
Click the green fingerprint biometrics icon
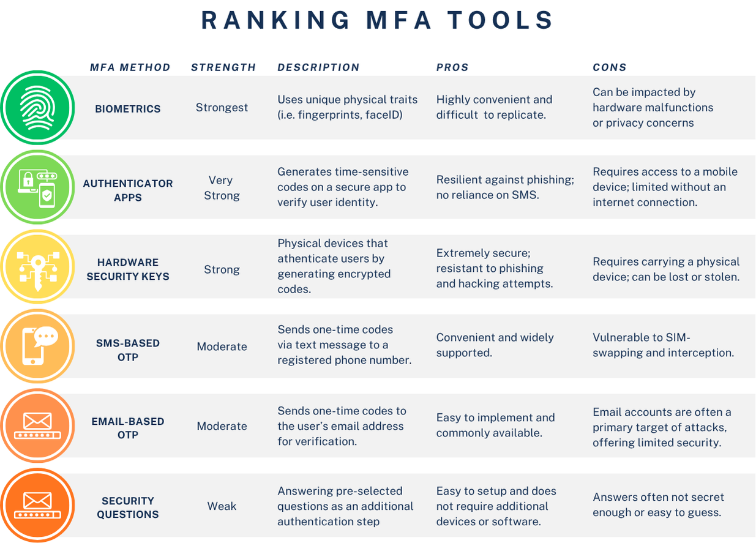point(37,108)
